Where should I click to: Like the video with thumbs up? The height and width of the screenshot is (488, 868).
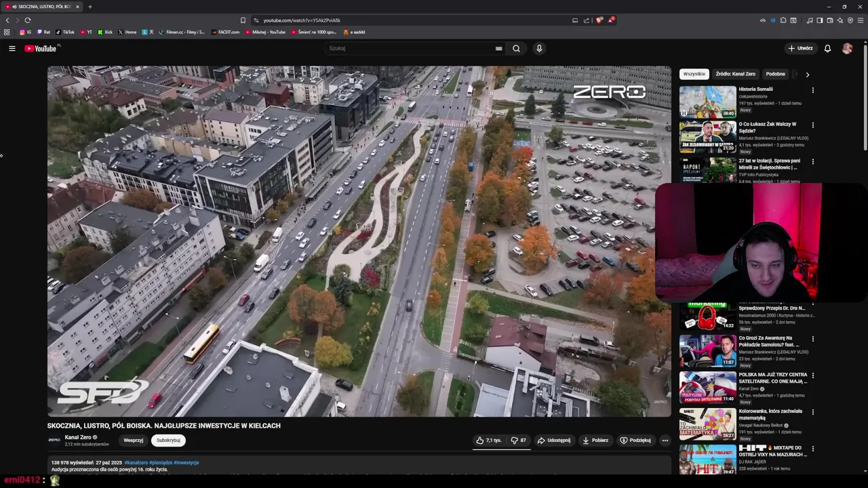[489, 440]
